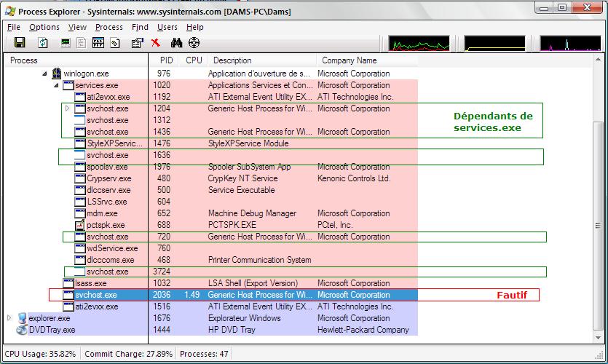Open the Properties toolbar icon
608x364 pixels.
point(138,43)
